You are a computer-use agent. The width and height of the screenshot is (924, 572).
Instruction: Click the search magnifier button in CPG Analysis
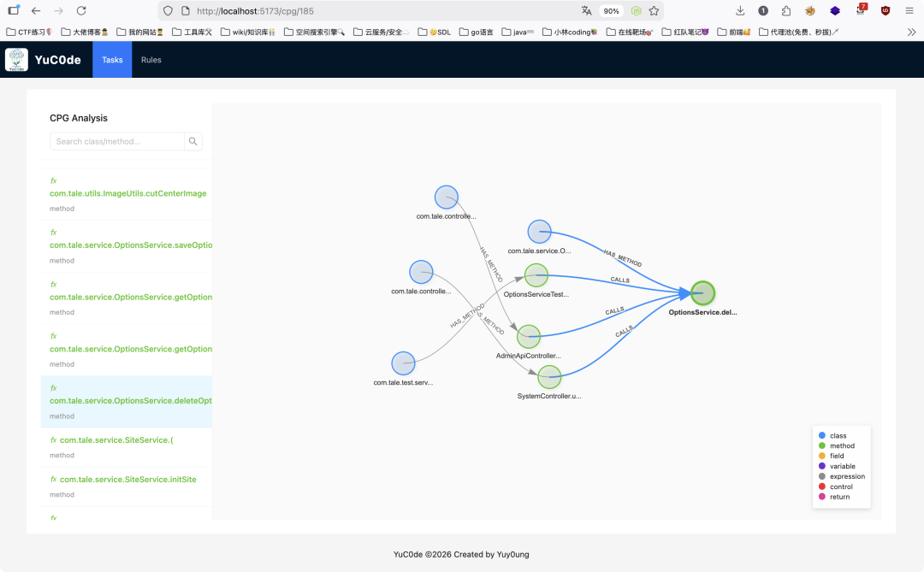pyautogui.click(x=193, y=142)
